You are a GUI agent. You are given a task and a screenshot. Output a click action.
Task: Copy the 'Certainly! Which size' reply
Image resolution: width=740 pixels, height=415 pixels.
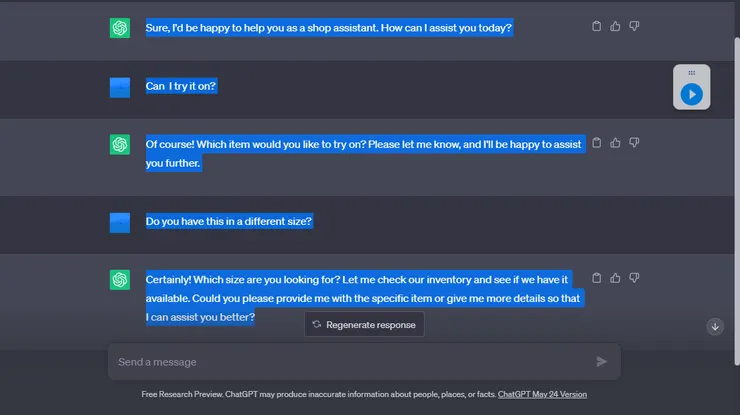pos(597,278)
